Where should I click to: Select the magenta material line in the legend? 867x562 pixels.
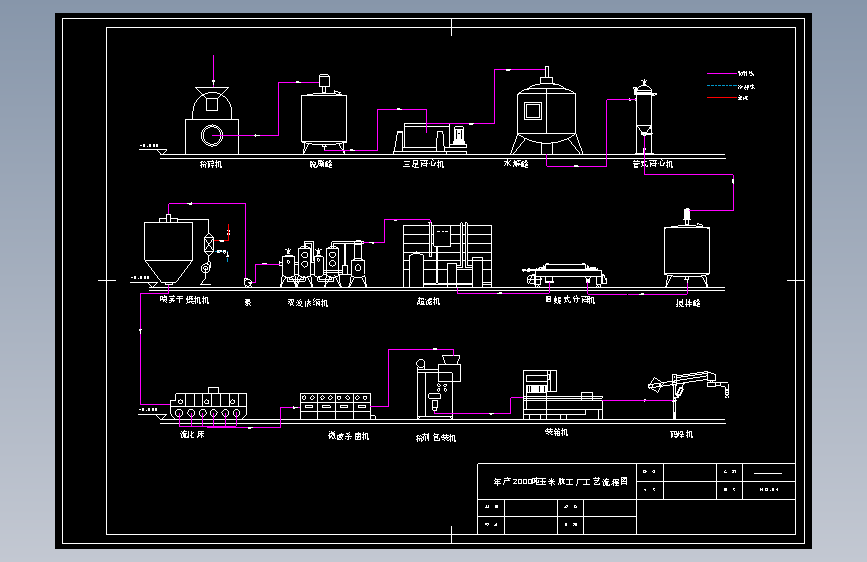coord(722,73)
